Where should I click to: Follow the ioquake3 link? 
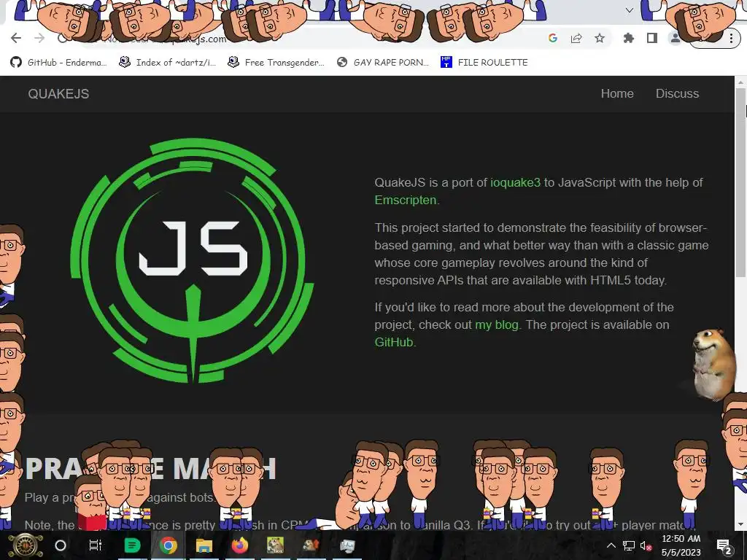pyautogui.click(x=516, y=182)
